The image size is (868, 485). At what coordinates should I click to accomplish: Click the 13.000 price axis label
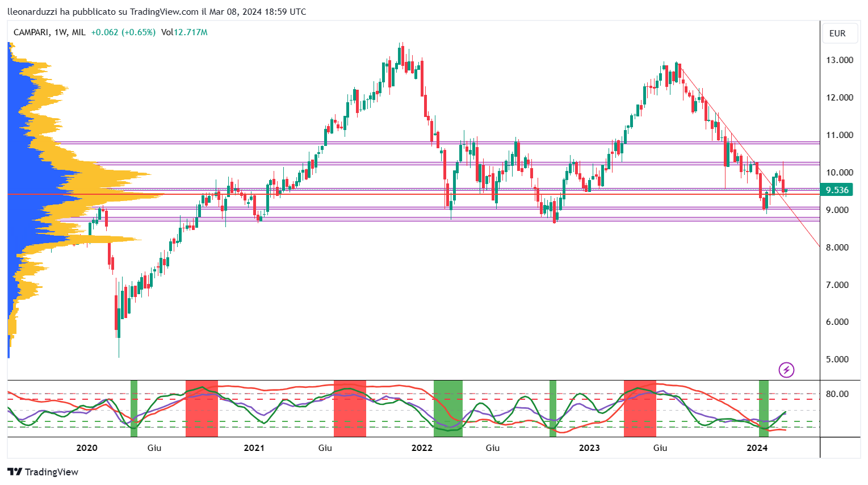839,60
